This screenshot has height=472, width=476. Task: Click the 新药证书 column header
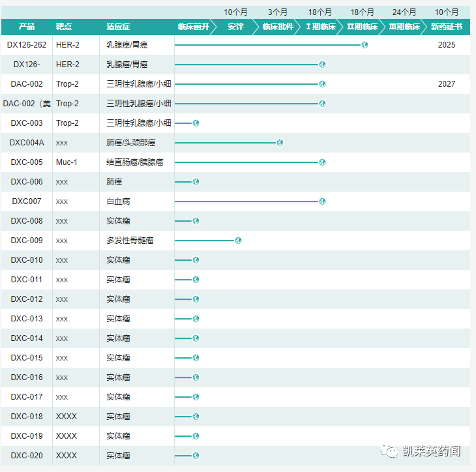pos(447,27)
